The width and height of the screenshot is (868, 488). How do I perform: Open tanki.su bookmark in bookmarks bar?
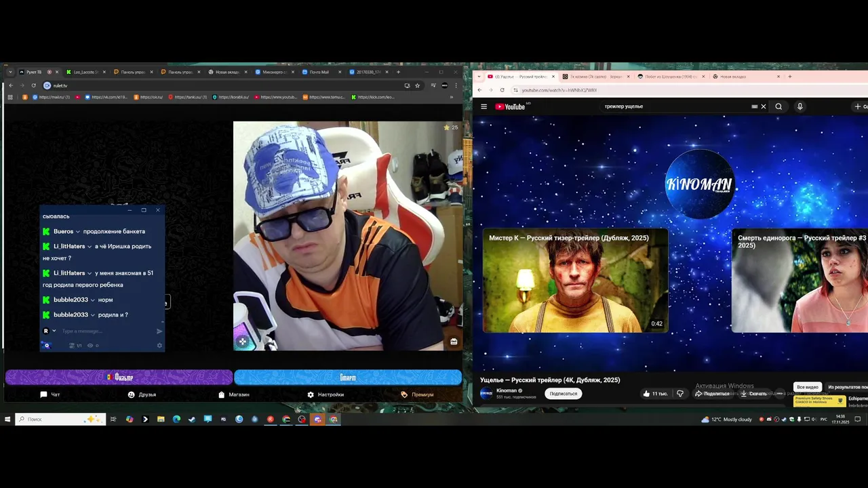coord(187,97)
